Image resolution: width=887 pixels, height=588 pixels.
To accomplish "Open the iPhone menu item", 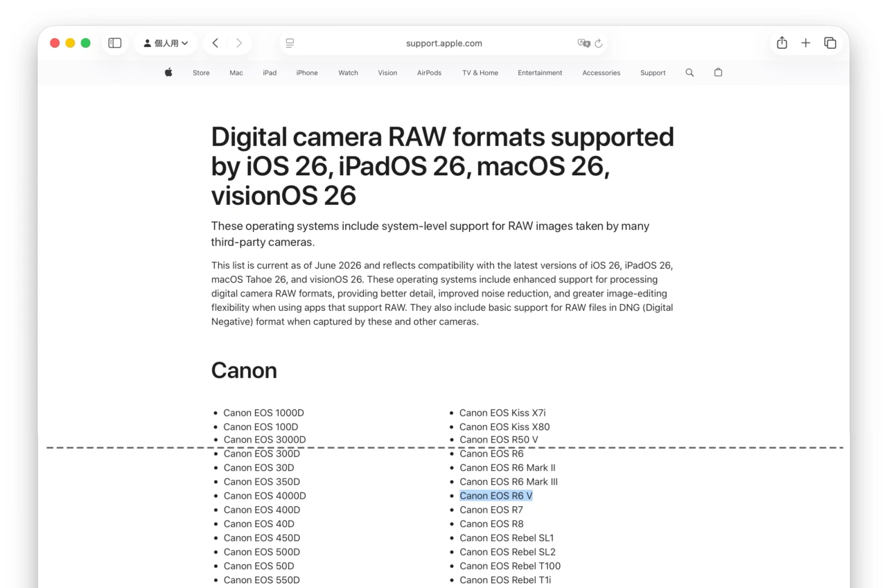I will pos(307,73).
